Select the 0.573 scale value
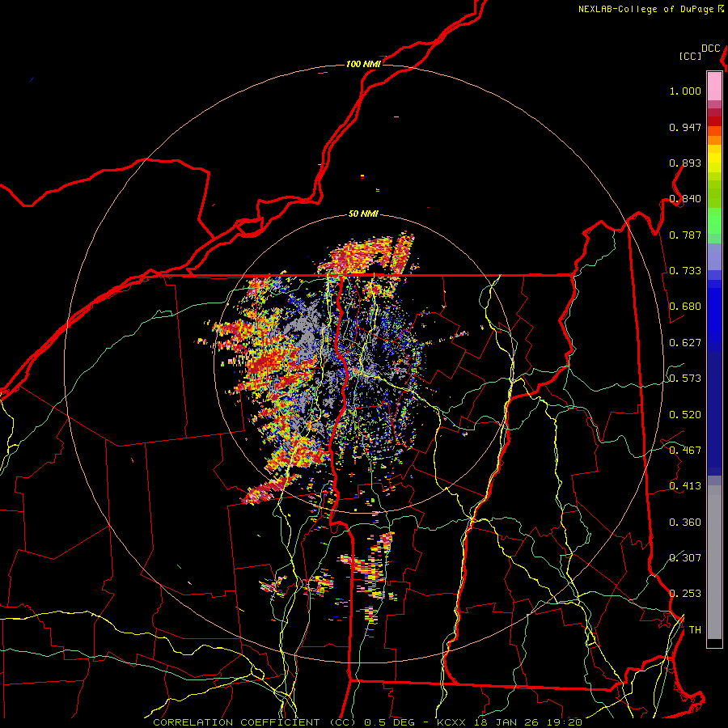This screenshot has height=728, width=728. (685, 379)
